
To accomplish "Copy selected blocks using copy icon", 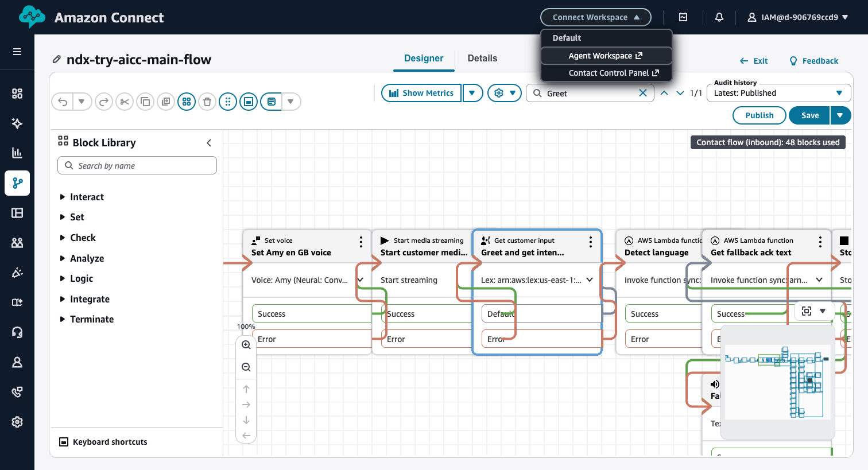I will pos(145,102).
